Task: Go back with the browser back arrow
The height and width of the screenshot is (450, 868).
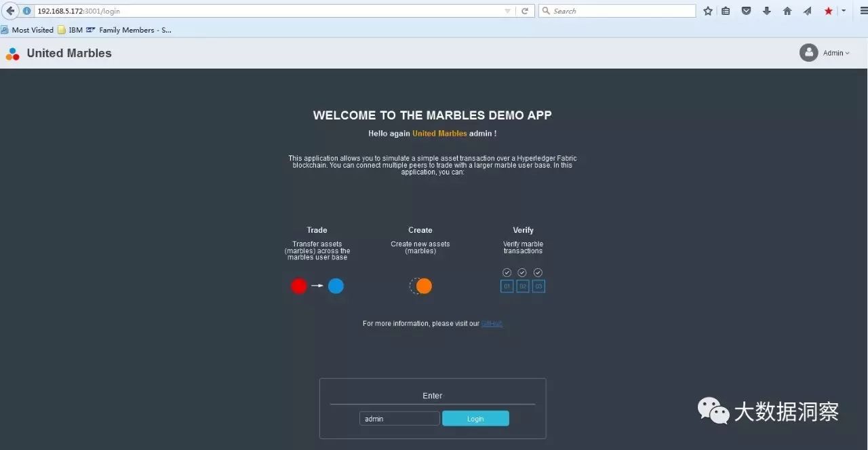Action: pyautogui.click(x=10, y=11)
